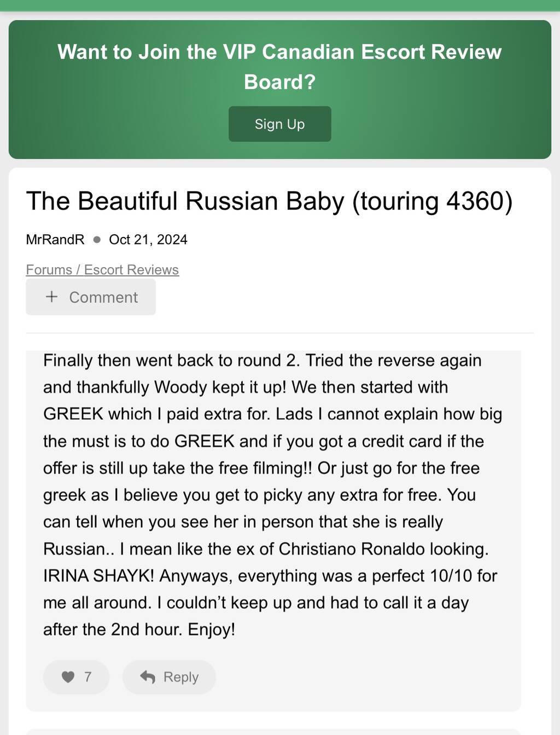Screen dimensions: 560x735
Task: Click the VIP board banner headline text
Action: click(279, 67)
